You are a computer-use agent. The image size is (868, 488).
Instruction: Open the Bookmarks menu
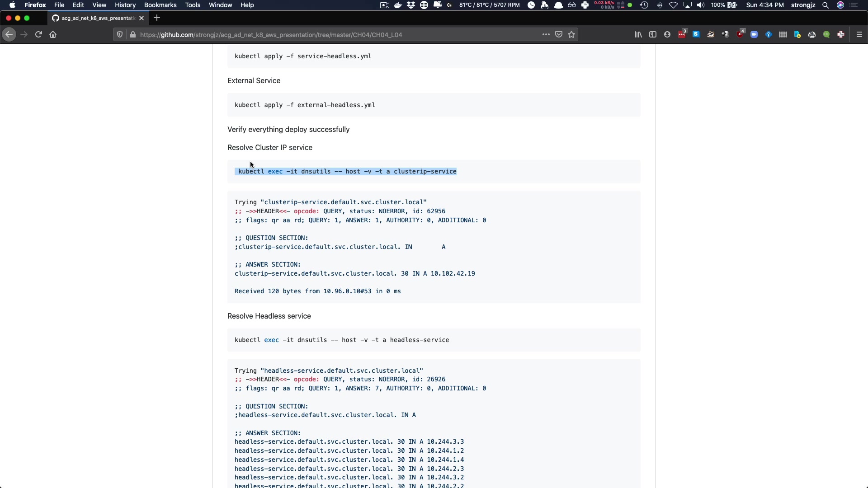pos(160,5)
